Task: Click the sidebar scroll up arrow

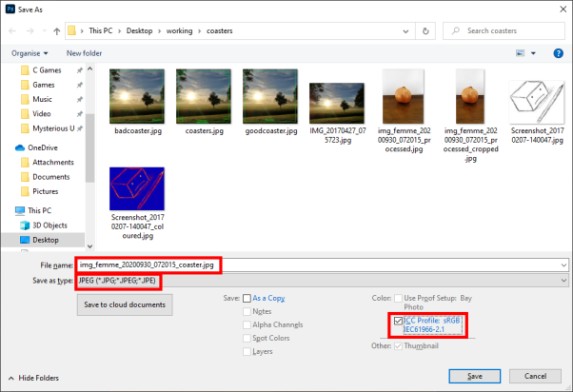Action: pos(89,69)
